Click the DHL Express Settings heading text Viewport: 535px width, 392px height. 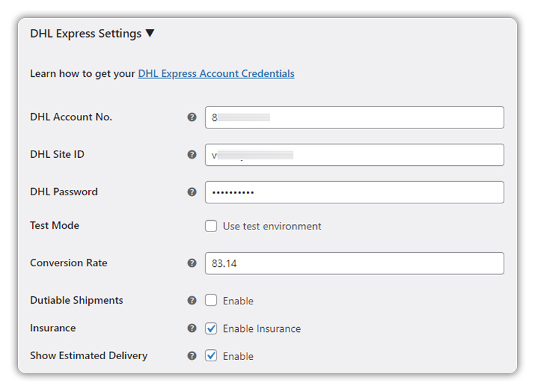click(x=86, y=33)
